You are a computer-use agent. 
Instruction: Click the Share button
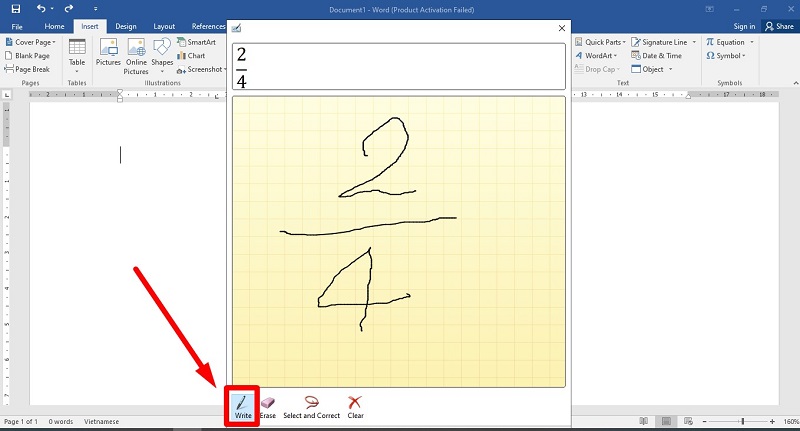pyautogui.click(x=779, y=26)
